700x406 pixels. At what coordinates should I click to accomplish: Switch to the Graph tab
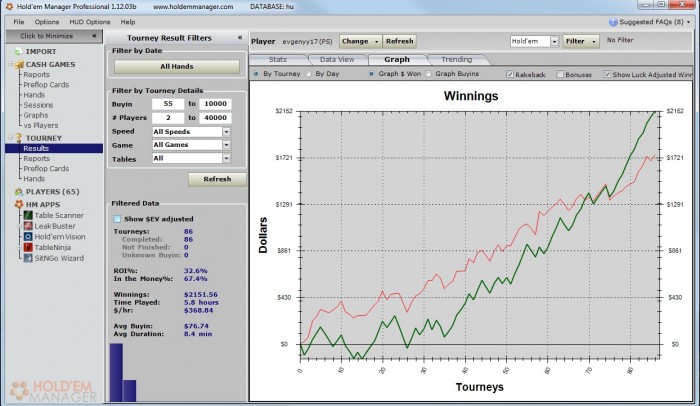click(397, 59)
